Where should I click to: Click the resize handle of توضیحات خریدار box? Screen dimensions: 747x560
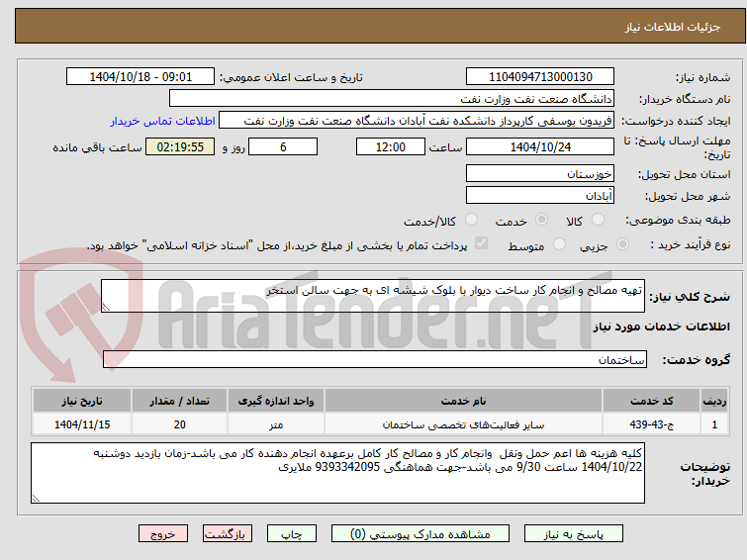pyautogui.click(x=36, y=499)
